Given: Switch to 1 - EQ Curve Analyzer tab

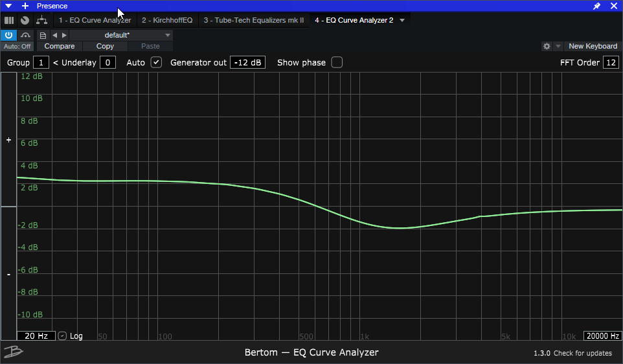Looking at the screenshot, I should click(95, 20).
